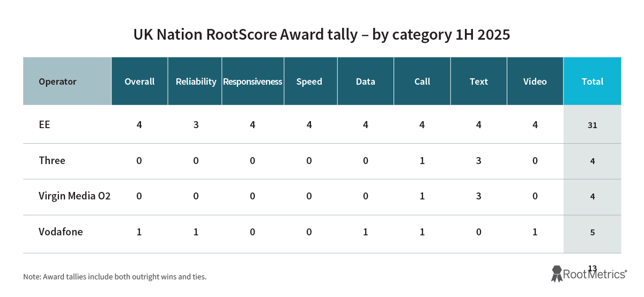Select the Virgin Media O2 row label
This screenshot has height=297, width=644.
[75, 196]
